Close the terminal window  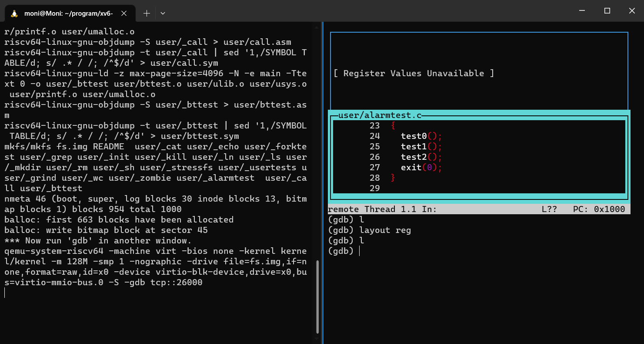(x=632, y=11)
